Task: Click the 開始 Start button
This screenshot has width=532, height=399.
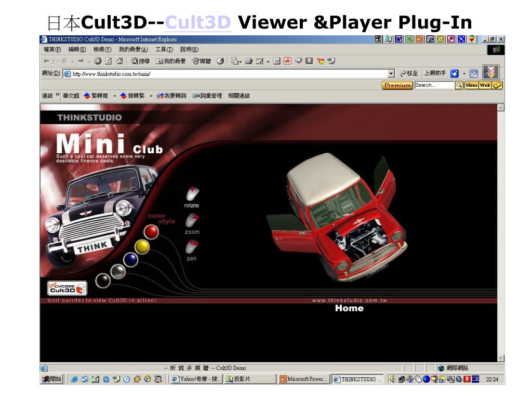Action: click(51, 379)
